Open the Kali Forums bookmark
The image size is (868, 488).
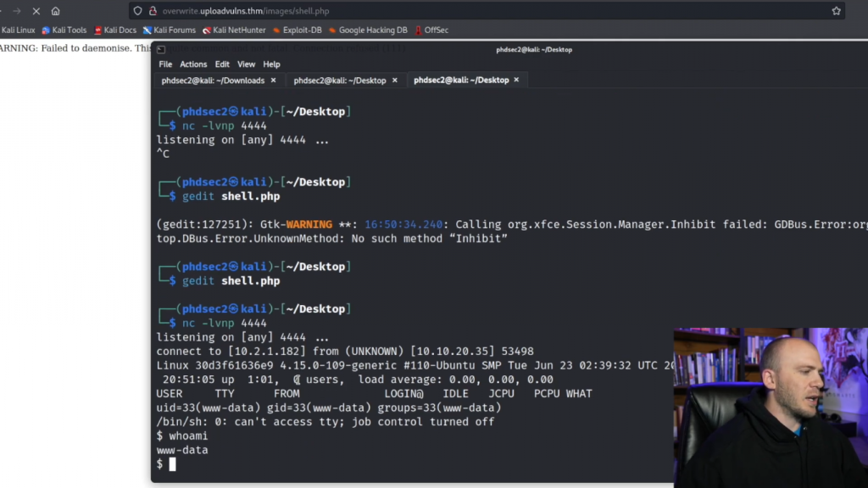[170, 30]
